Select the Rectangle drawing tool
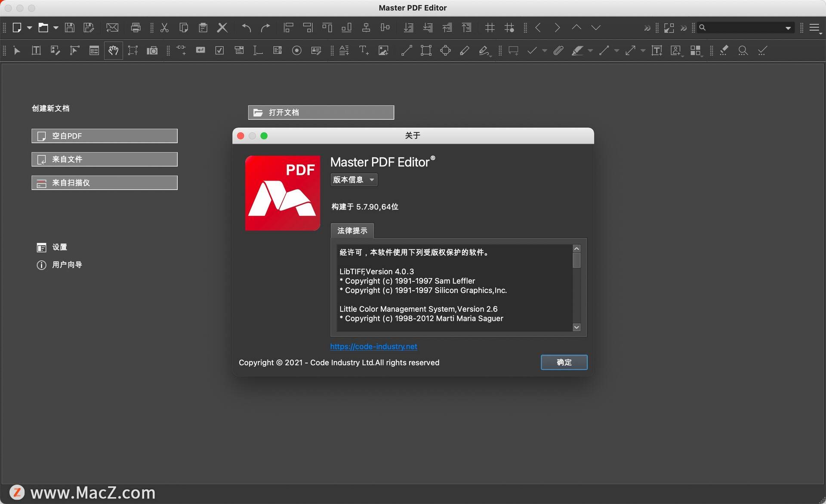This screenshot has height=504, width=826. (426, 50)
